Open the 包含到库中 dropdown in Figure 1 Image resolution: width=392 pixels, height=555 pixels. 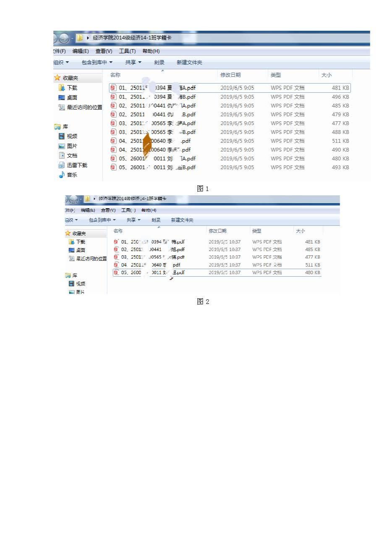97,63
